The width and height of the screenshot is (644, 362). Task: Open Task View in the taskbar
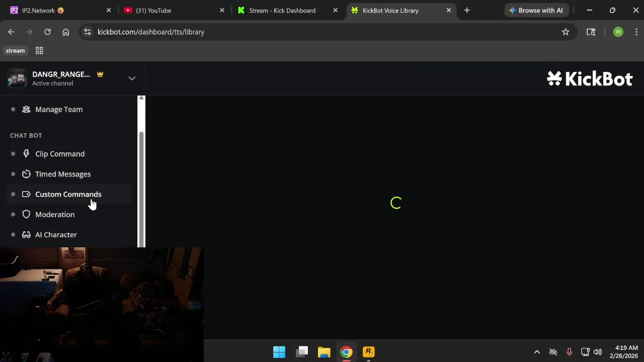click(x=302, y=352)
